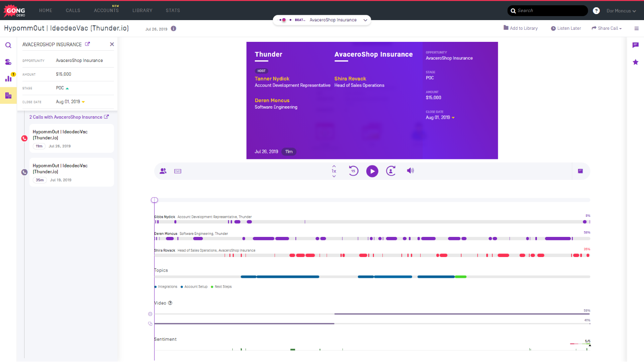The image size is (644, 362).
Task: Open the account building sidebar icon
Action: click(8, 96)
